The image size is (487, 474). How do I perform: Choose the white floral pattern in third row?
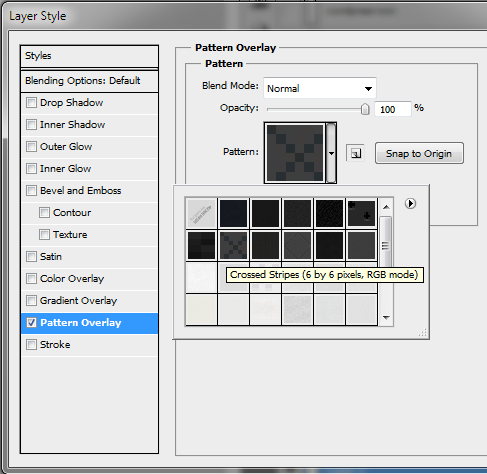point(201,277)
